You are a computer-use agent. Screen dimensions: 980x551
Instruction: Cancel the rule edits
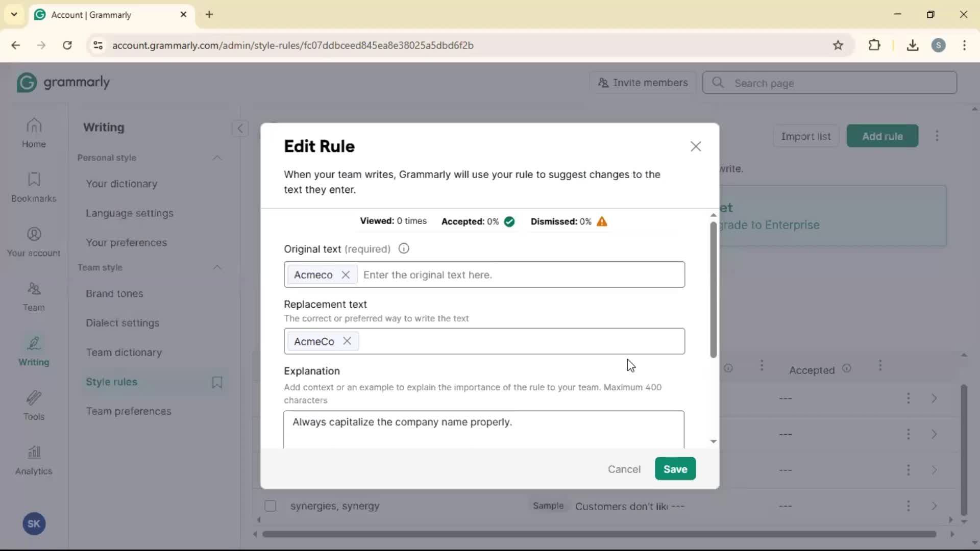point(624,469)
